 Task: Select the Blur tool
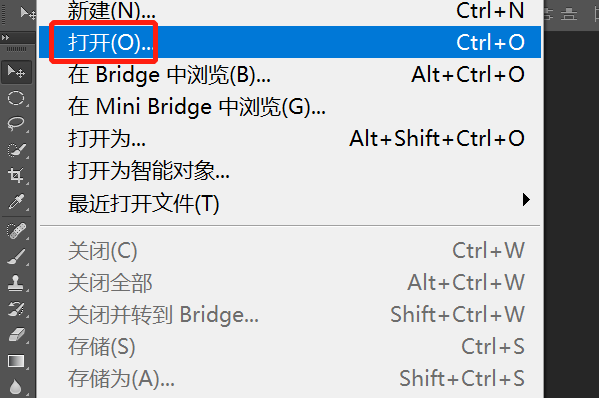click(16, 387)
